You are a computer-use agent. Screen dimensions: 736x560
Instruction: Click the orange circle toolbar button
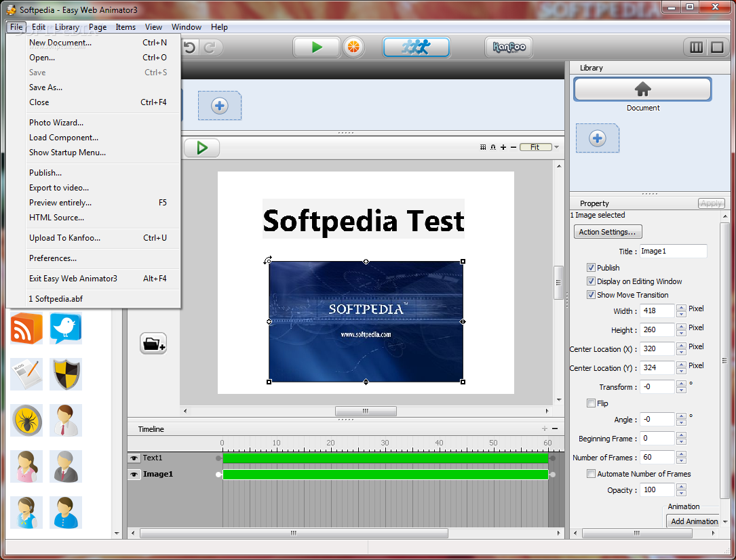[353, 47]
